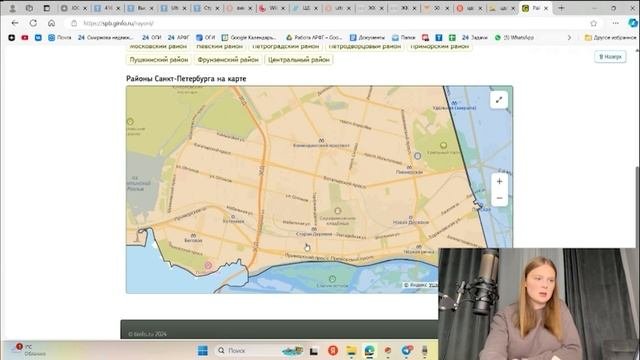The width and height of the screenshot is (640, 360).
Task: Open the Документы bookmark
Action: coord(367,38)
